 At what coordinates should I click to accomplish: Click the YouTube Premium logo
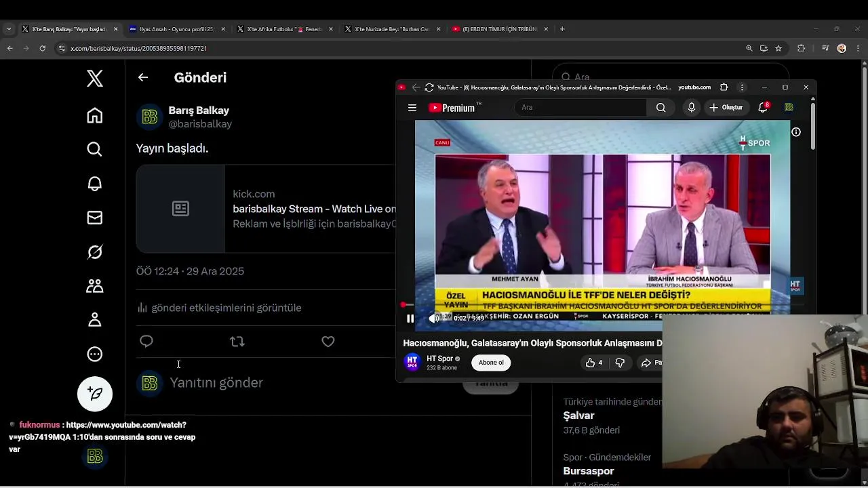click(x=454, y=108)
